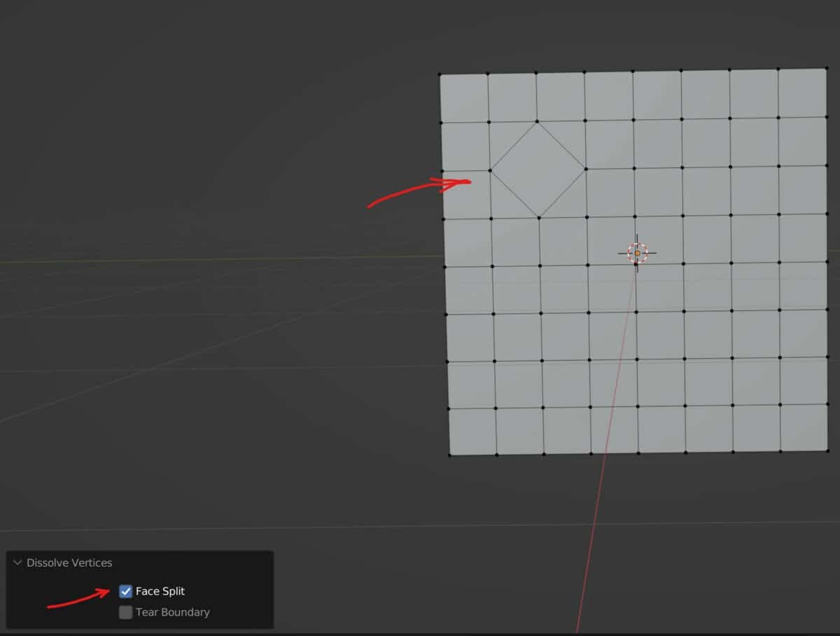840x636 pixels.
Task: Disable the Face Split checkbox
Action: pos(126,590)
